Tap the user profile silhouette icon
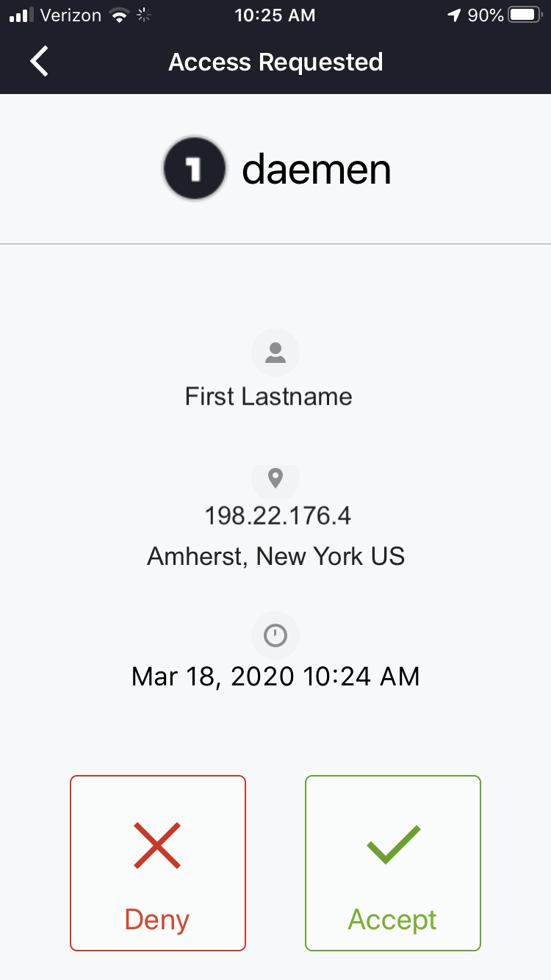551x980 pixels. 275,353
